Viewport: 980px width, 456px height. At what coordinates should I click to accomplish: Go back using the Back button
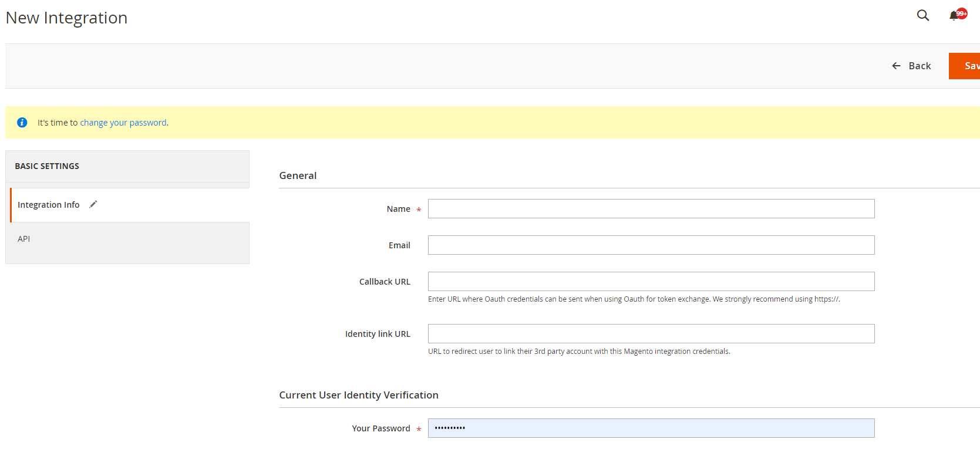click(x=911, y=66)
